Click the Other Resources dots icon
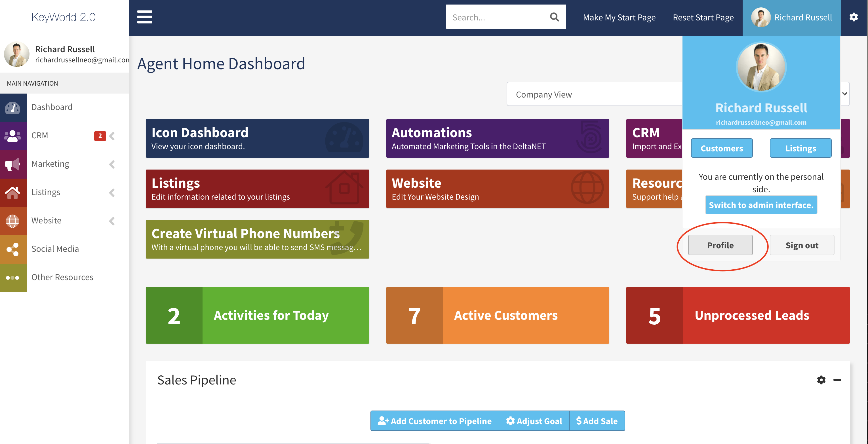Screen dimensions: 868x444 13,278
